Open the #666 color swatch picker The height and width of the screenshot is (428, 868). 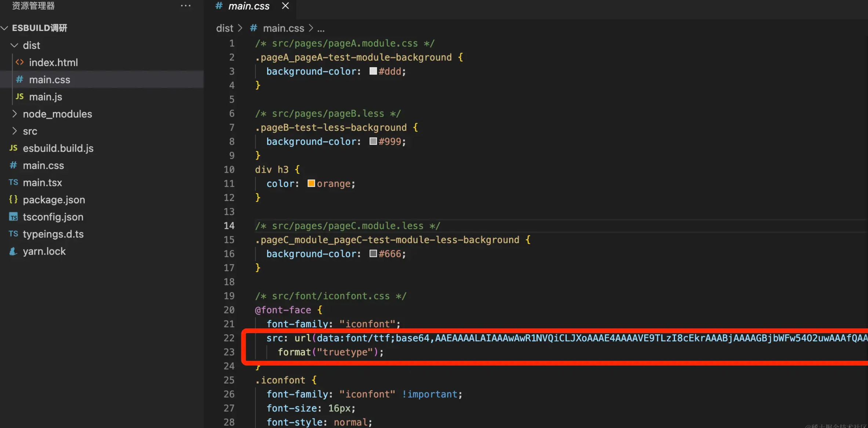[x=373, y=253]
